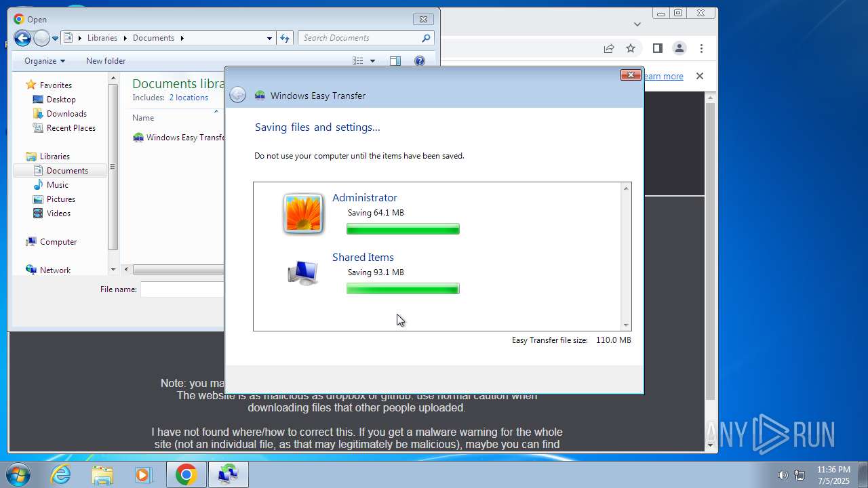Change view using the views icon

[x=358, y=61]
